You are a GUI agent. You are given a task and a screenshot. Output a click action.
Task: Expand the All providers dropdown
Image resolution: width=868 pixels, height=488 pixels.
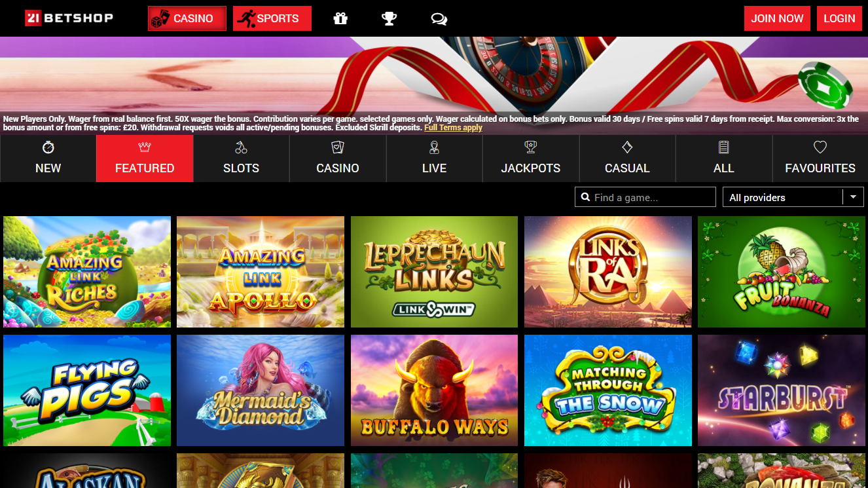[x=853, y=197]
